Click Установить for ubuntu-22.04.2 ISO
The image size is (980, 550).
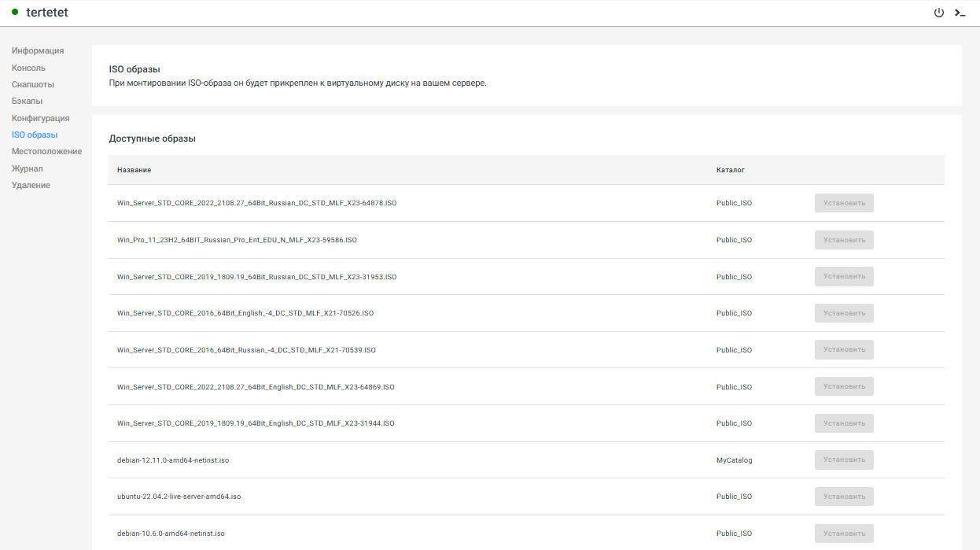point(844,496)
